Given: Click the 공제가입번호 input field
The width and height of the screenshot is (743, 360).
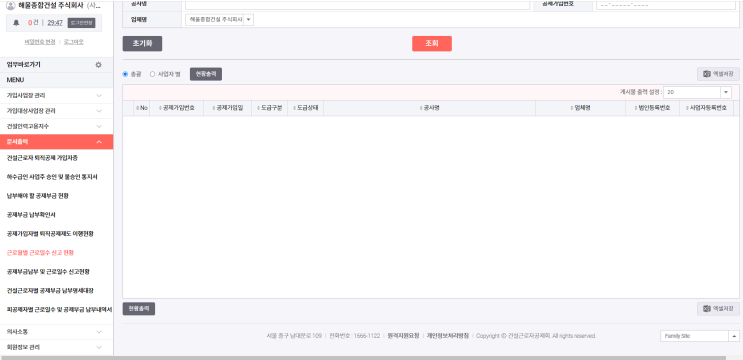Looking at the screenshot, I should 666,5.
